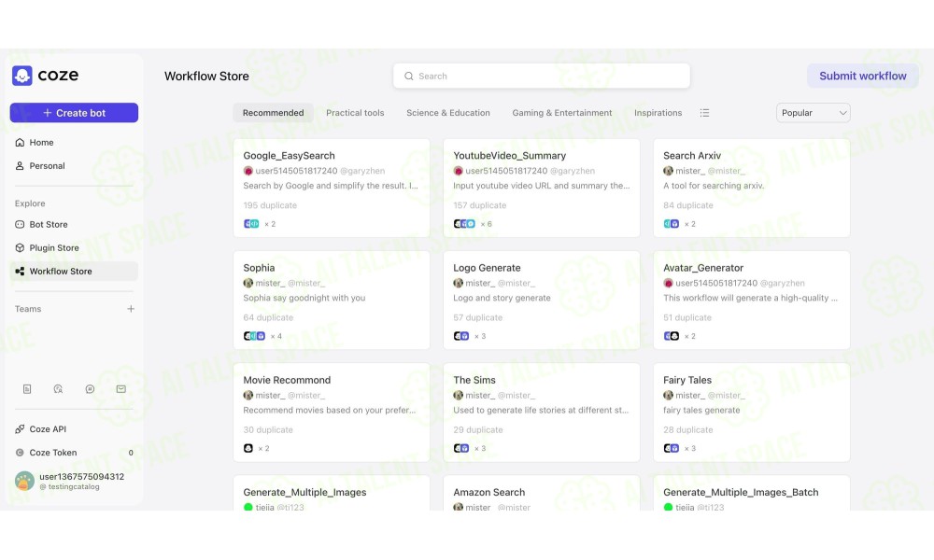Open Amazon Search workflow title

tap(489, 492)
